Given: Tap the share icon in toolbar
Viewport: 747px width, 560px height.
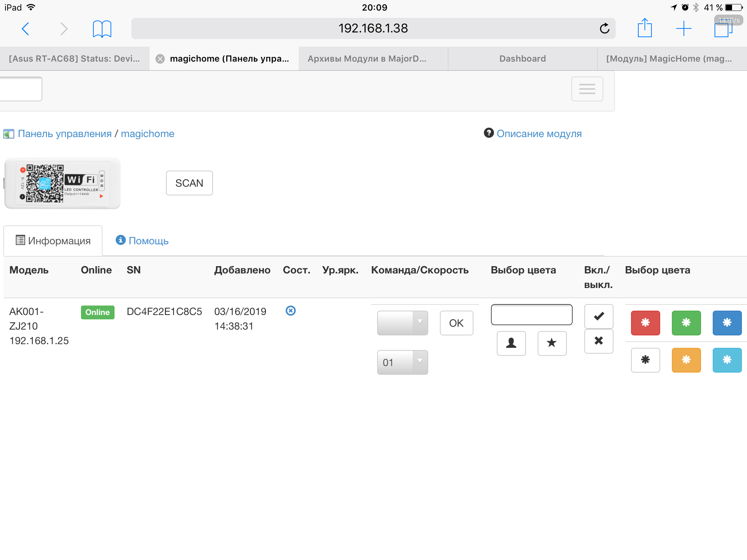Looking at the screenshot, I should tap(645, 28).
